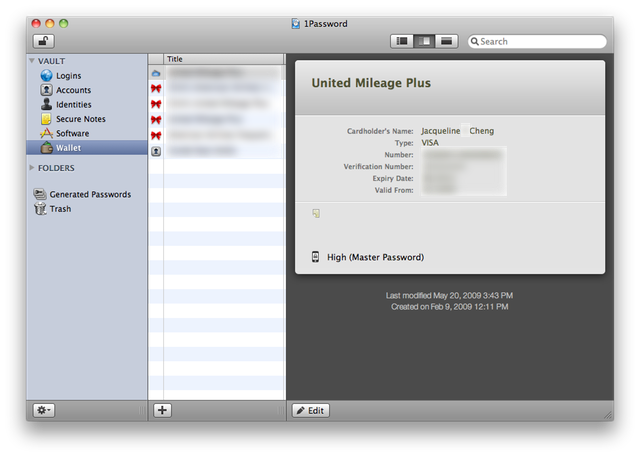The width and height of the screenshot is (640, 457).
Task: Click the Last modified date text
Action: click(x=449, y=295)
